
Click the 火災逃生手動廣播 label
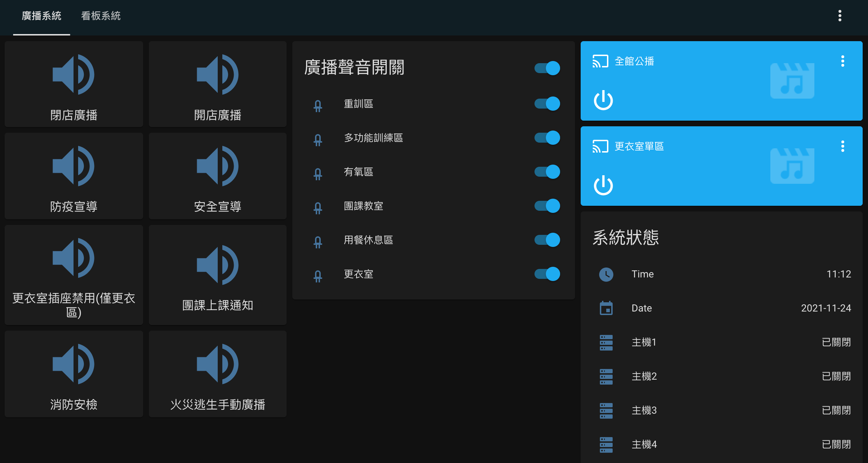(x=218, y=404)
